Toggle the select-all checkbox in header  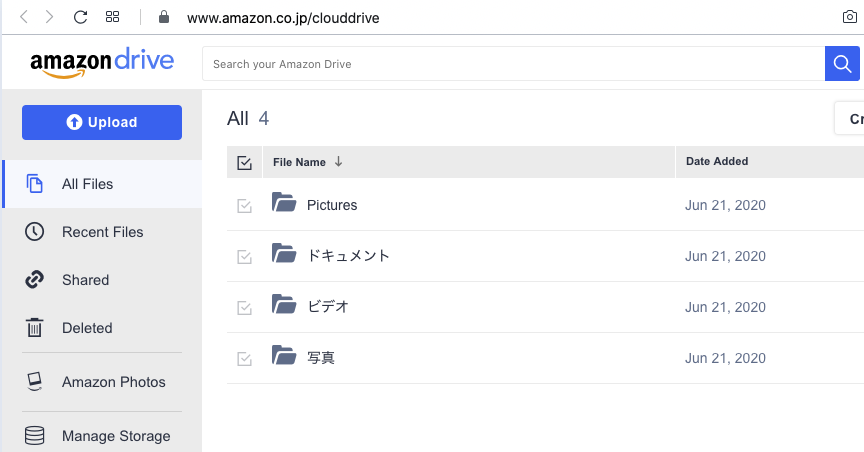(x=244, y=162)
